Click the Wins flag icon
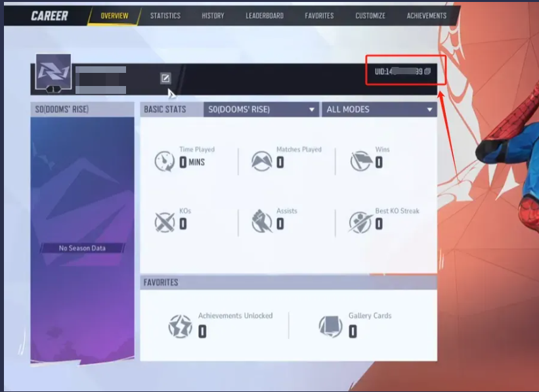The width and height of the screenshot is (539, 392). pos(360,161)
